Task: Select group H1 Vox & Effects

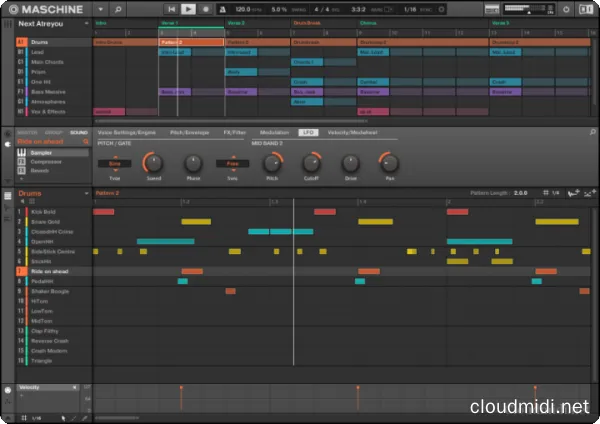Action: click(54, 112)
